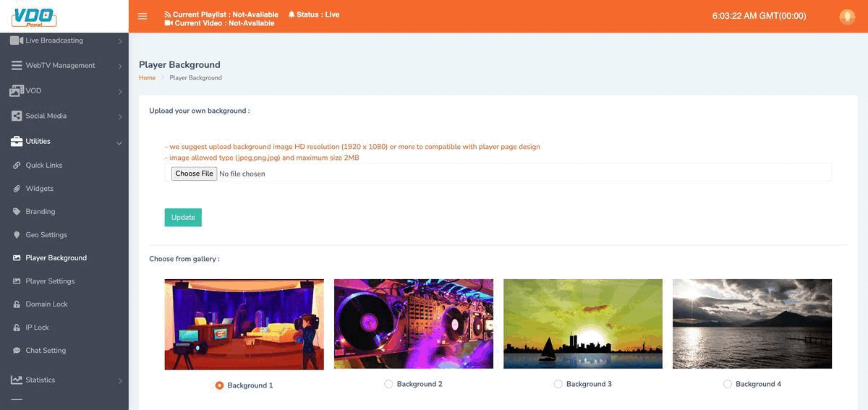The image size is (868, 410).
Task: Click the Current Playlist feed icon
Action: click(x=168, y=14)
